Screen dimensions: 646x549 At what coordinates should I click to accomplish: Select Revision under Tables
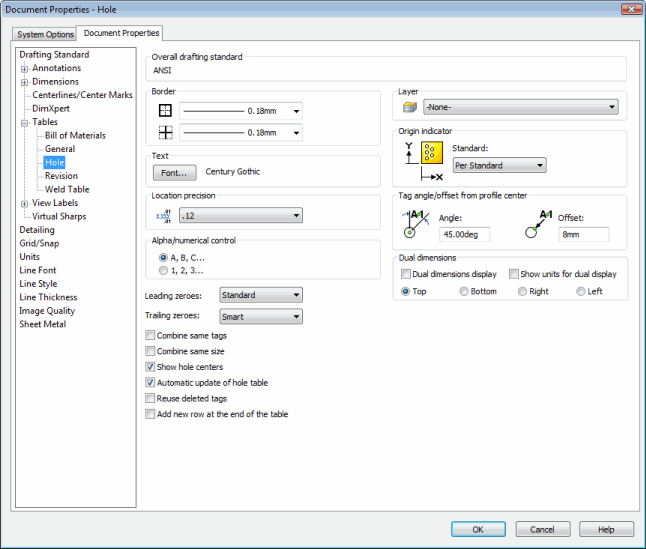(x=61, y=175)
